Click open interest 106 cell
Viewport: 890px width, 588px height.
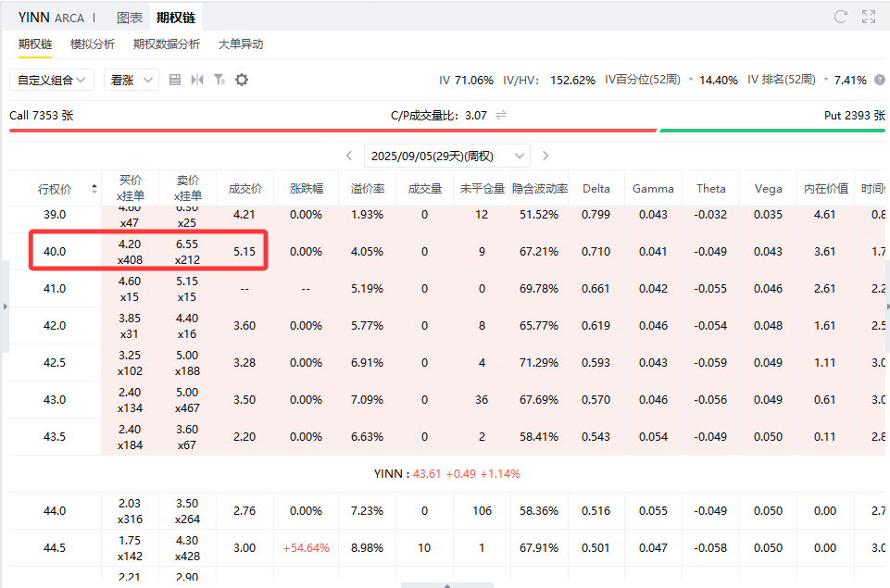click(482, 511)
